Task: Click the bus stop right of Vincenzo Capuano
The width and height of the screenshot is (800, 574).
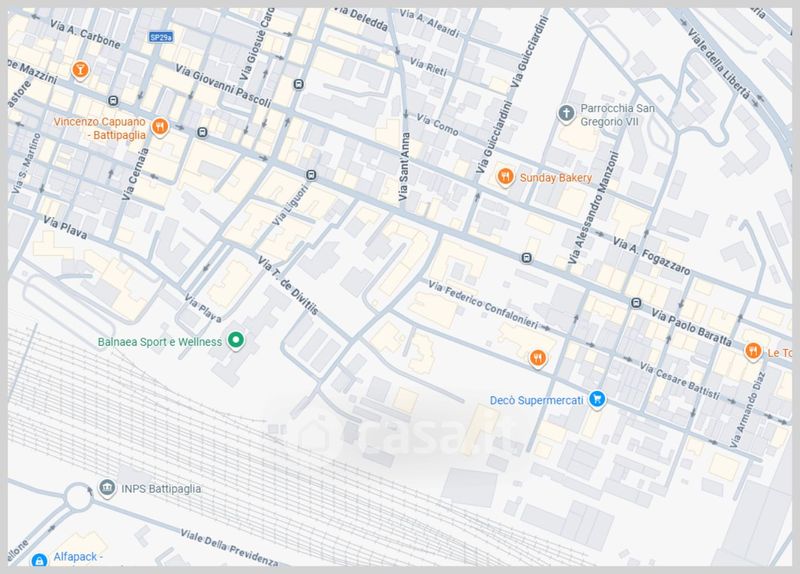Action: (x=203, y=132)
